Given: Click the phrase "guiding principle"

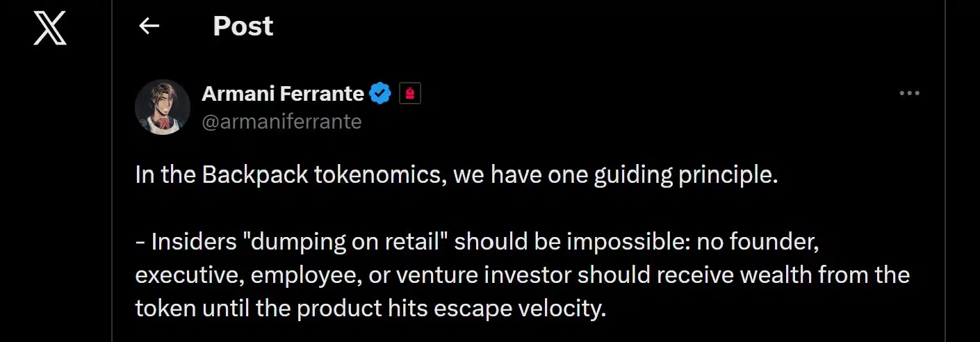Looking at the screenshot, I should tap(686, 174).
